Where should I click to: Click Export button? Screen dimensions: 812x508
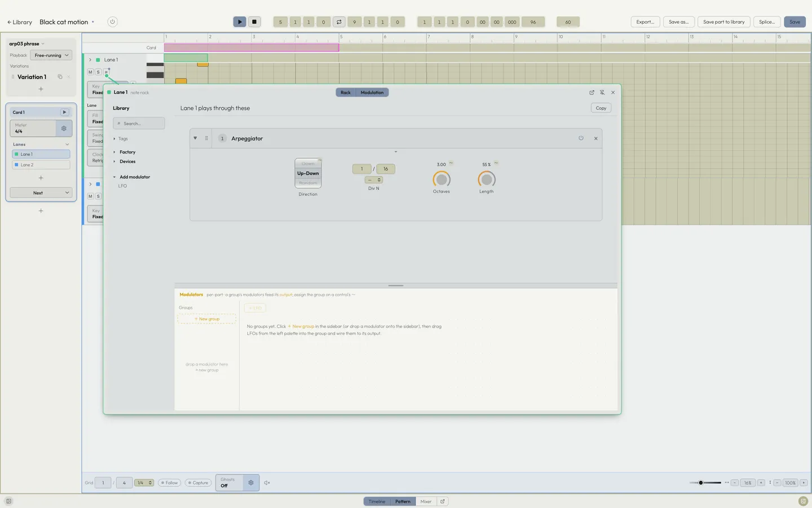645,22
